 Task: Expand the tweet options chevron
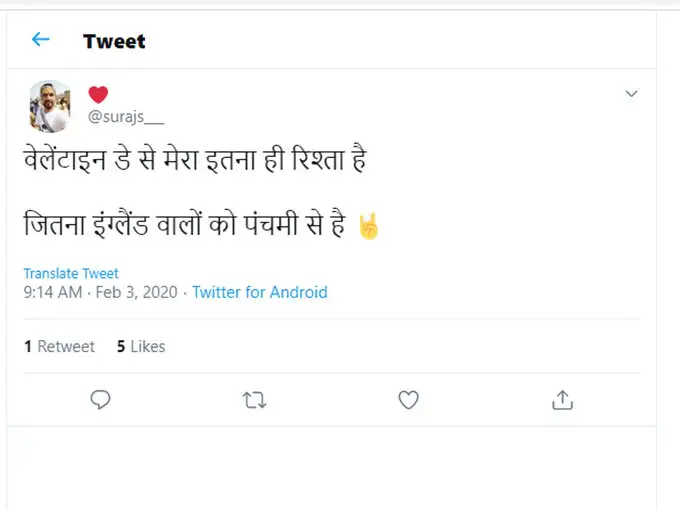tap(631, 94)
